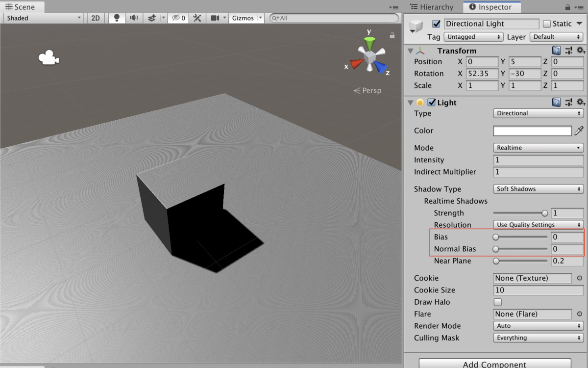
Task: Adjust Normal Bias slider
Action: point(520,249)
